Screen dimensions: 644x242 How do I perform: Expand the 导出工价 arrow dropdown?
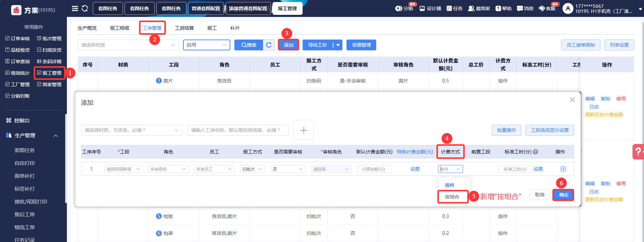[338, 45]
